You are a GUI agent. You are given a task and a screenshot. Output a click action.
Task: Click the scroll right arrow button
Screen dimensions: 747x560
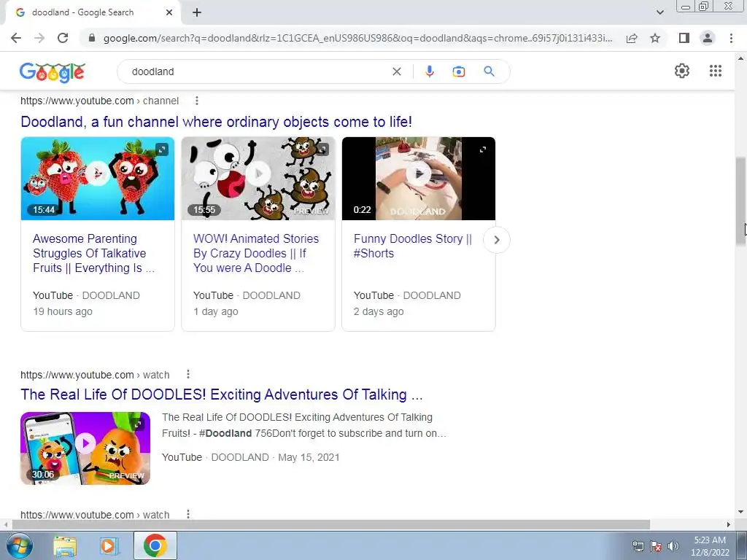click(x=729, y=524)
